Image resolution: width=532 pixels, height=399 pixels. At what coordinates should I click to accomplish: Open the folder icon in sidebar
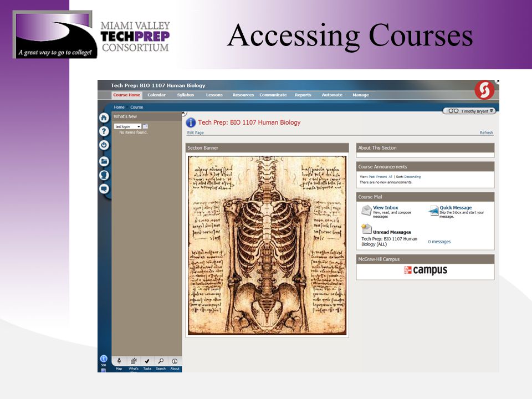click(x=104, y=161)
